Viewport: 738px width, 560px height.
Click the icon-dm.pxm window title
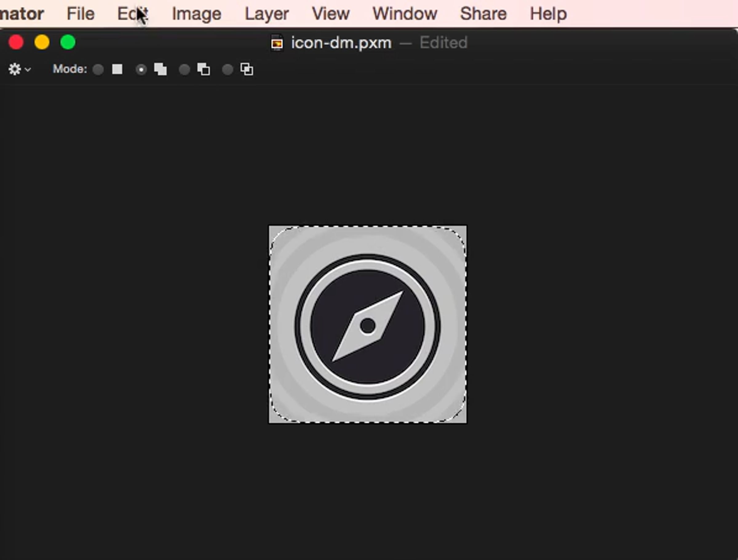pyautogui.click(x=341, y=43)
